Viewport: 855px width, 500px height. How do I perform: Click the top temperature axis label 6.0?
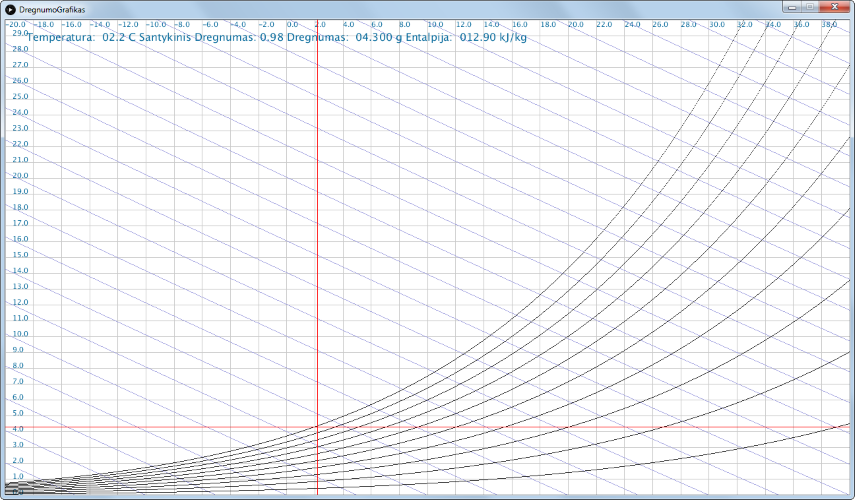(377, 25)
